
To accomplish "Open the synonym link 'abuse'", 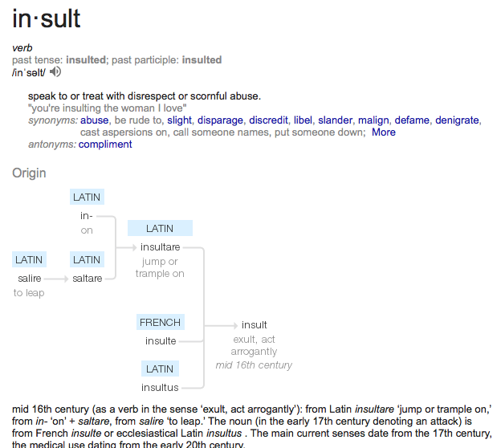I will (x=94, y=120).
